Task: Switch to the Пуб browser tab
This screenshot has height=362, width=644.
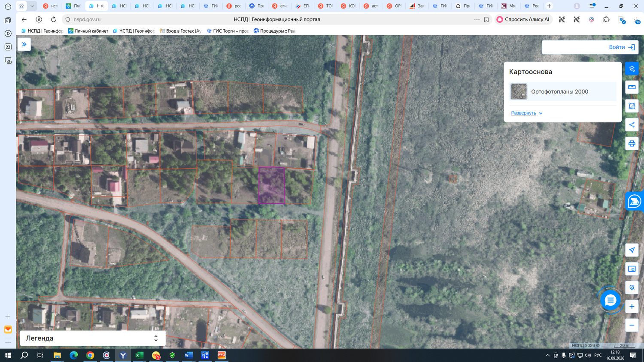Action: pyautogui.click(x=73, y=6)
